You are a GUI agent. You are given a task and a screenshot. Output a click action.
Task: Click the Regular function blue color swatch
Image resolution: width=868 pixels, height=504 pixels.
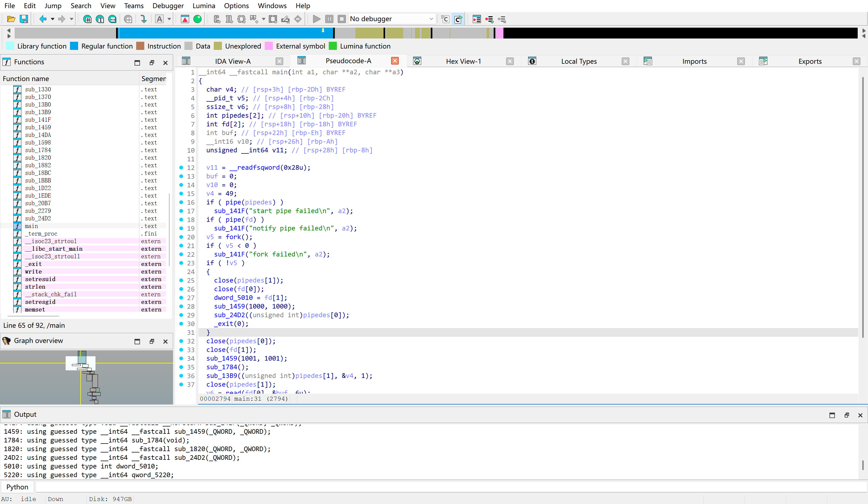pyautogui.click(x=74, y=46)
